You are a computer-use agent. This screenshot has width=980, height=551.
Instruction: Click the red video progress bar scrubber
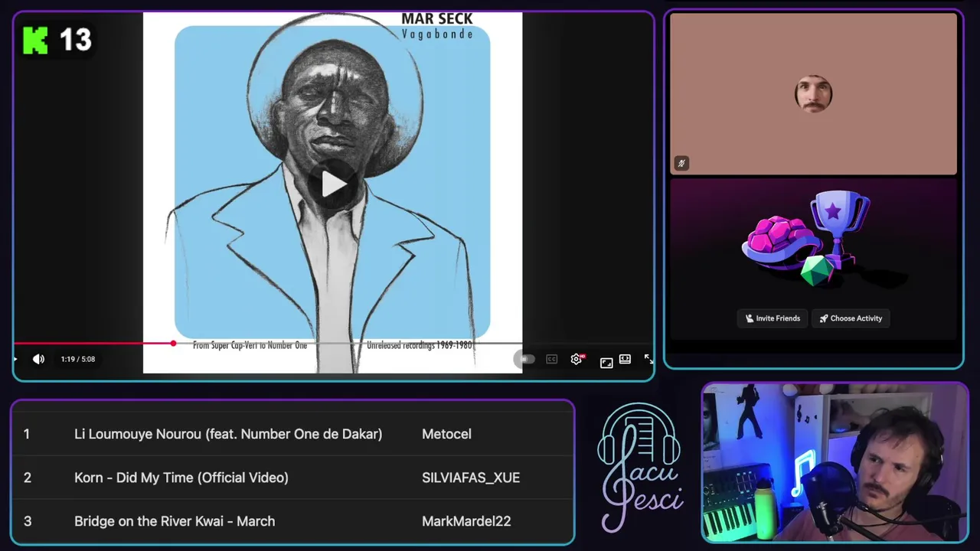(173, 344)
